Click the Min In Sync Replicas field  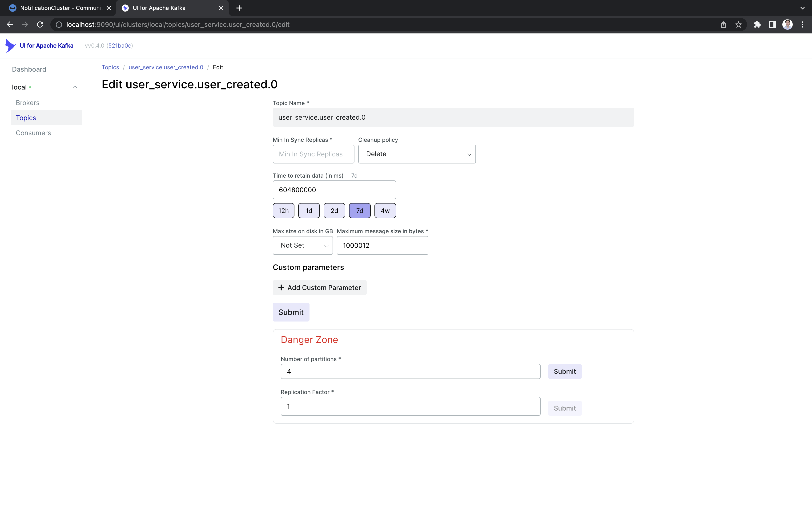[313, 154]
